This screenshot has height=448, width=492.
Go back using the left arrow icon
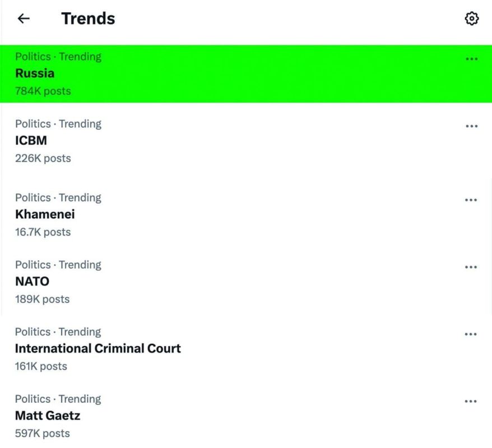(24, 18)
